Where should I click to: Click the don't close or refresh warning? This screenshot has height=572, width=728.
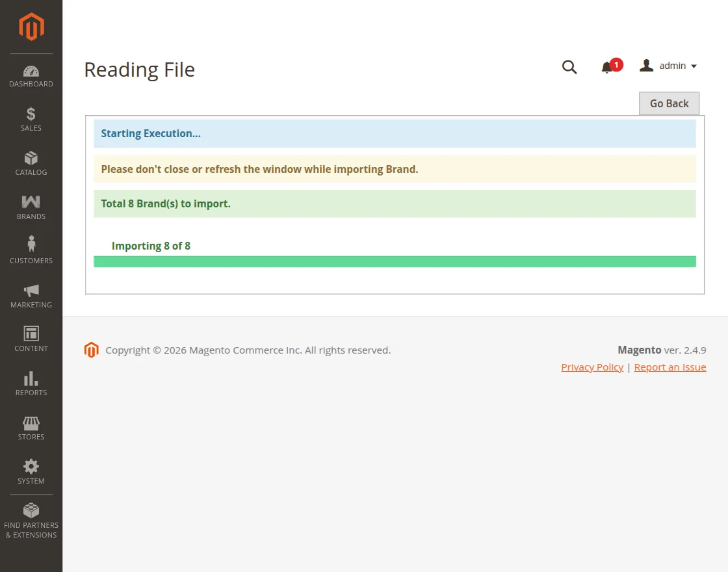395,169
